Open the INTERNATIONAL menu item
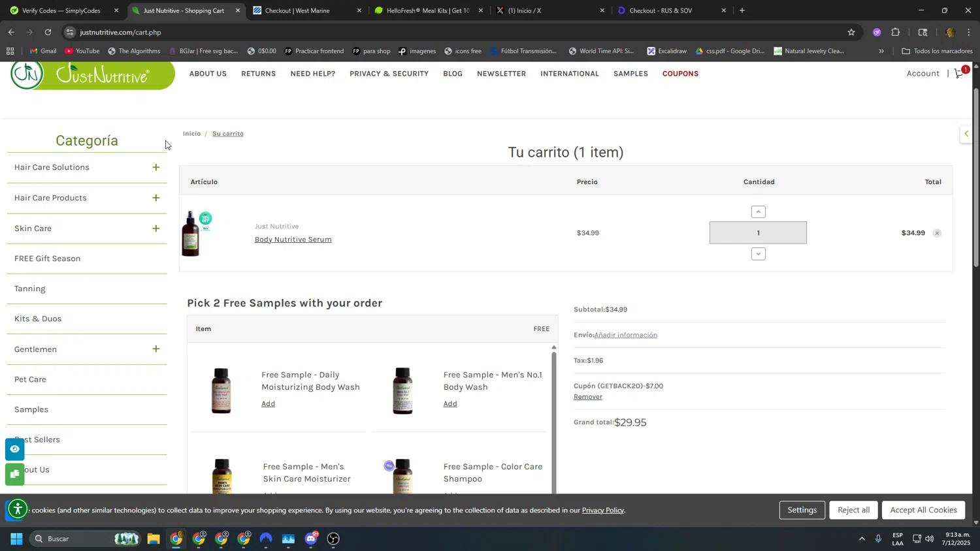Image resolution: width=980 pixels, height=551 pixels. [569, 74]
